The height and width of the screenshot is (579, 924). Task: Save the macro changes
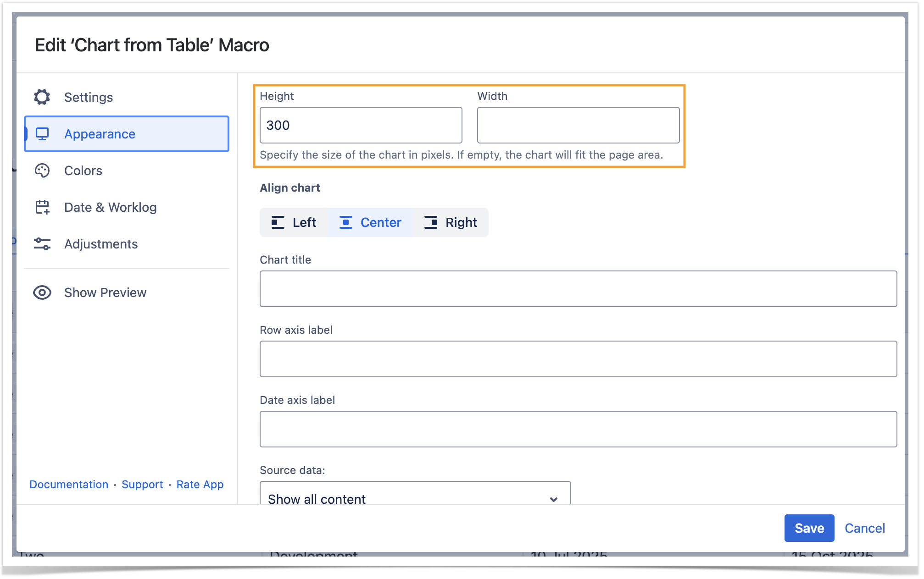tap(809, 528)
